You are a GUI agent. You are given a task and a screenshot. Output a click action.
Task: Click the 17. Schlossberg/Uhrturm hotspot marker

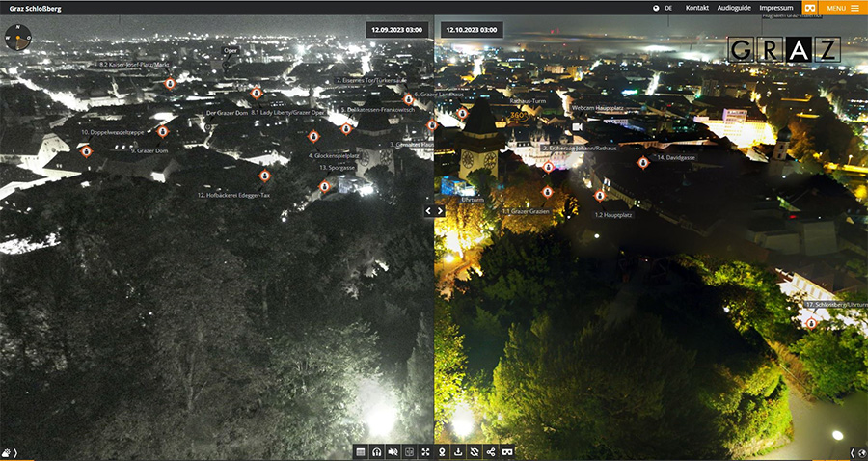coord(811,323)
